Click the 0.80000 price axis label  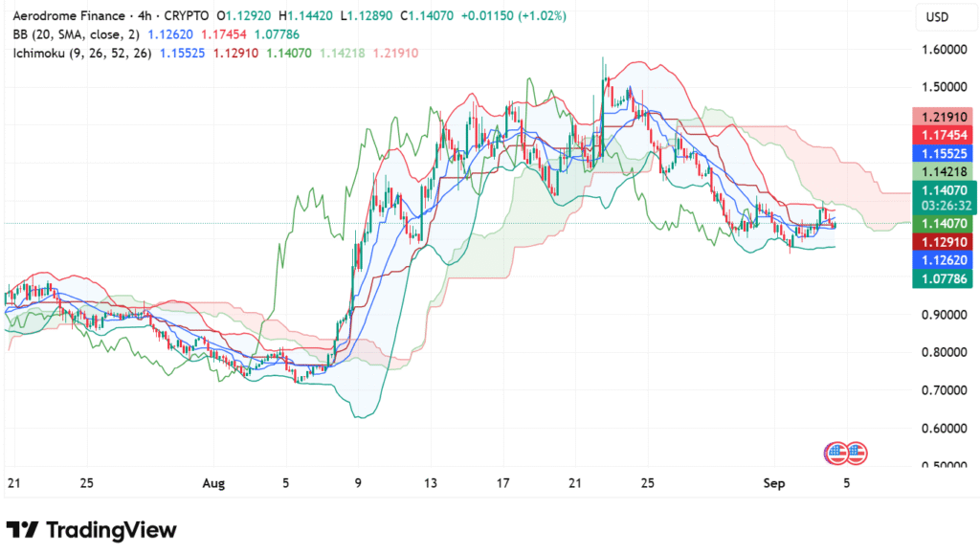(x=945, y=352)
